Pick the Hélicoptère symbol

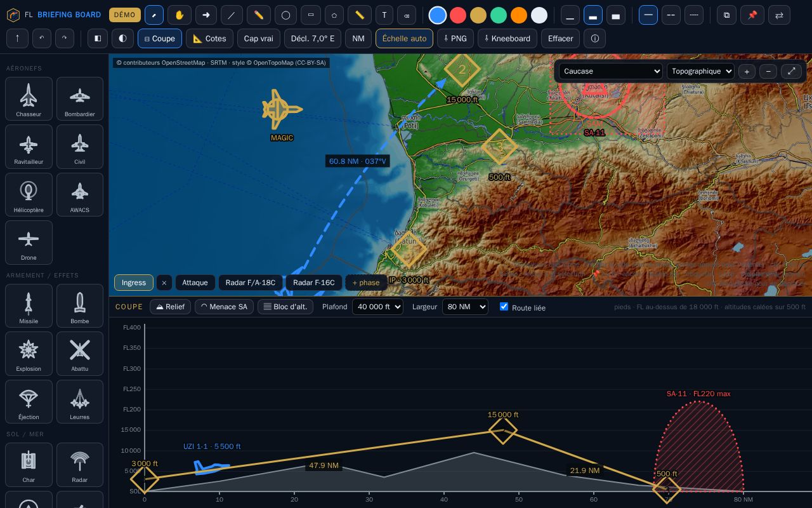click(x=29, y=194)
